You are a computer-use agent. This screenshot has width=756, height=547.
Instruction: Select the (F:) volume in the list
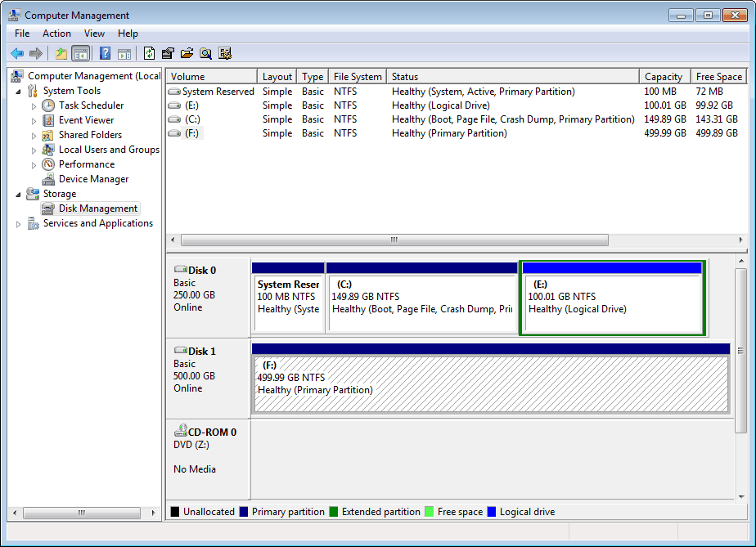[x=456, y=133]
